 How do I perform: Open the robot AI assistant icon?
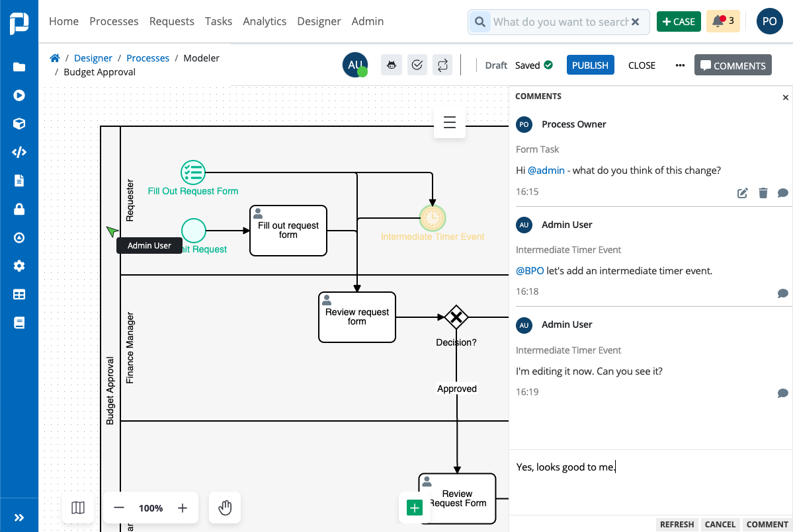point(392,65)
